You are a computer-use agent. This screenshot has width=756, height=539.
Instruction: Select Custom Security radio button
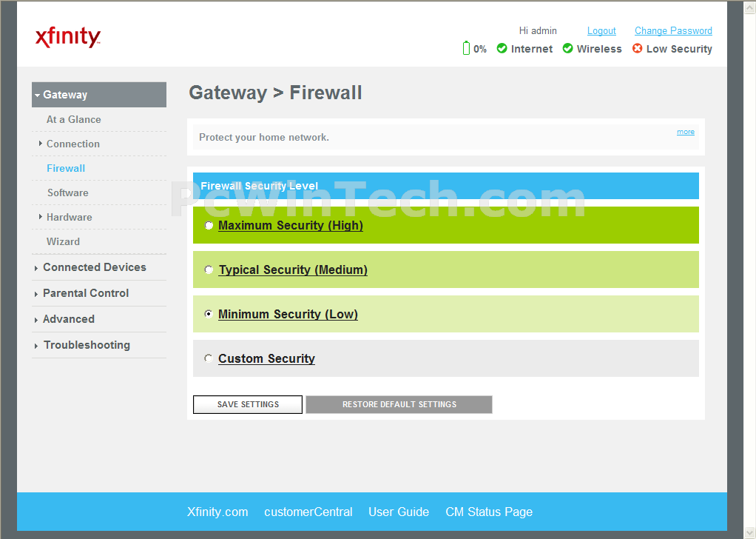click(209, 358)
